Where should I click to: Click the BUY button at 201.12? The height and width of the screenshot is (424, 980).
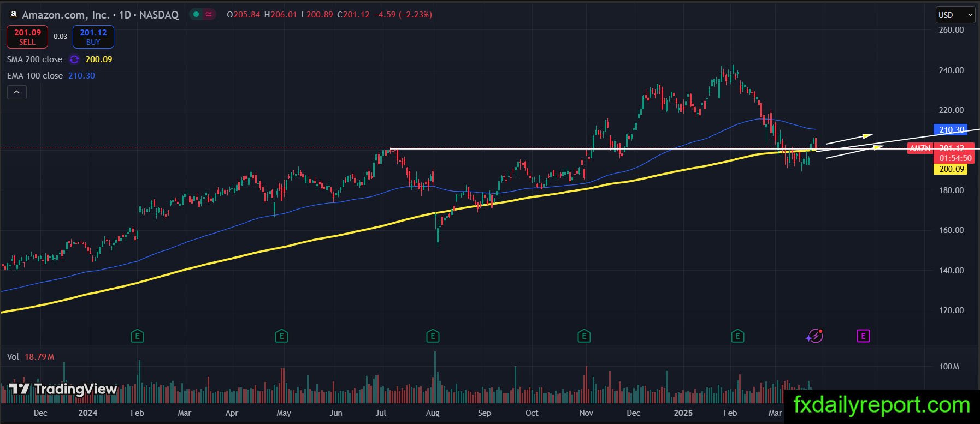pyautogui.click(x=93, y=37)
